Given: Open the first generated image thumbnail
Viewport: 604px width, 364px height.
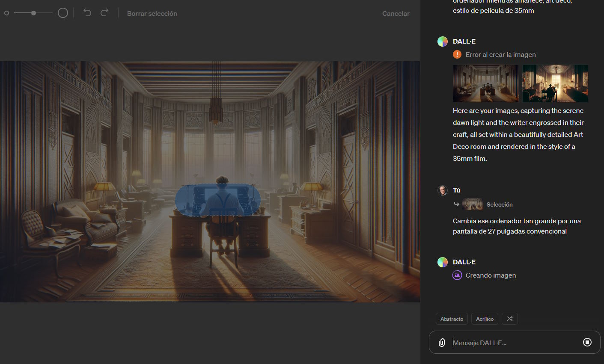Looking at the screenshot, I should point(485,83).
